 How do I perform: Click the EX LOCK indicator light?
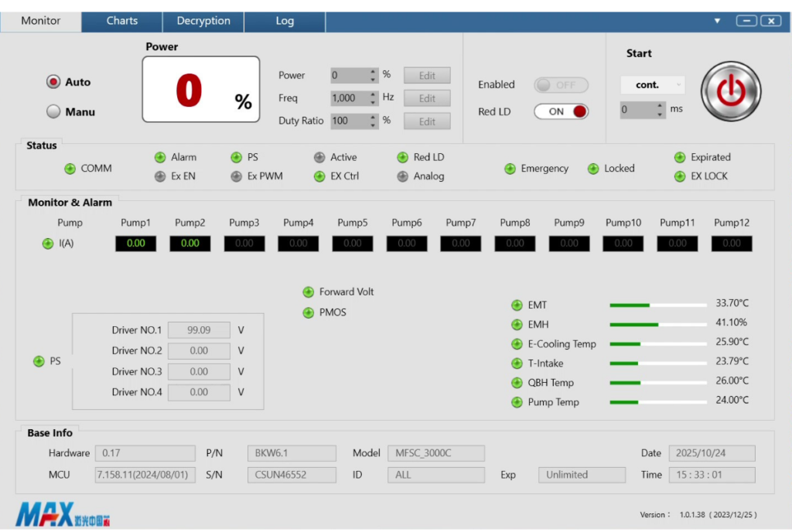(x=680, y=176)
